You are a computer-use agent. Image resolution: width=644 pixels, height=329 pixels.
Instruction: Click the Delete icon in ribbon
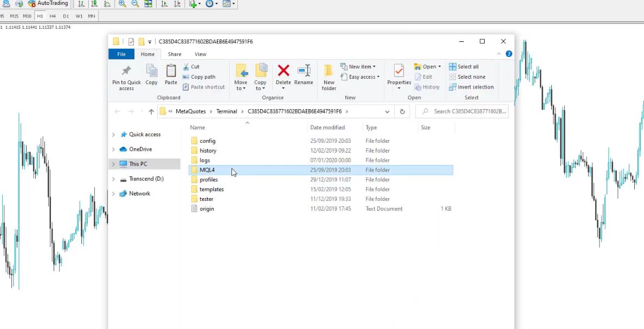[x=283, y=72]
